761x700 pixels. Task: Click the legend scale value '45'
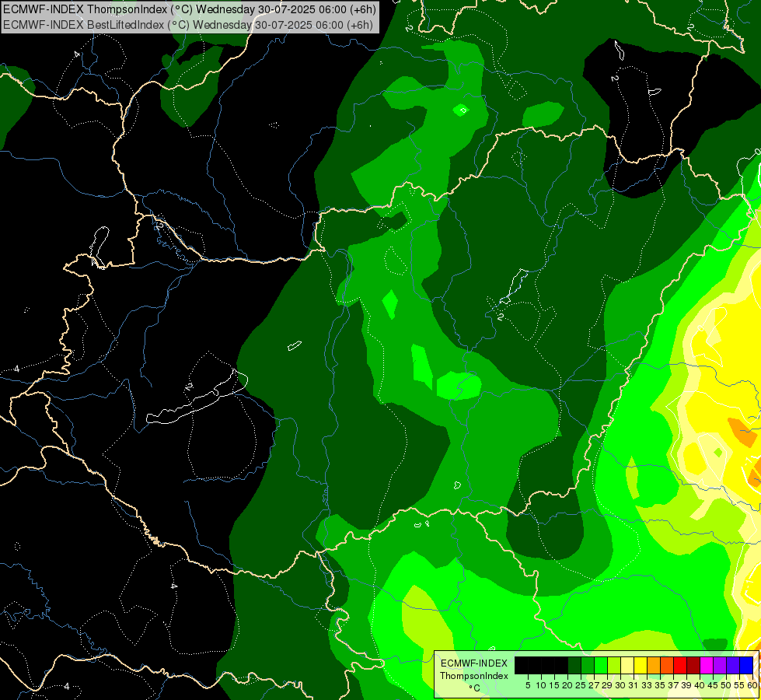click(713, 685)
